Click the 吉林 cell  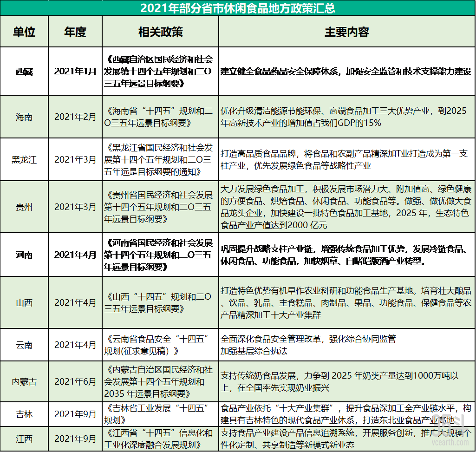point(24,414)
